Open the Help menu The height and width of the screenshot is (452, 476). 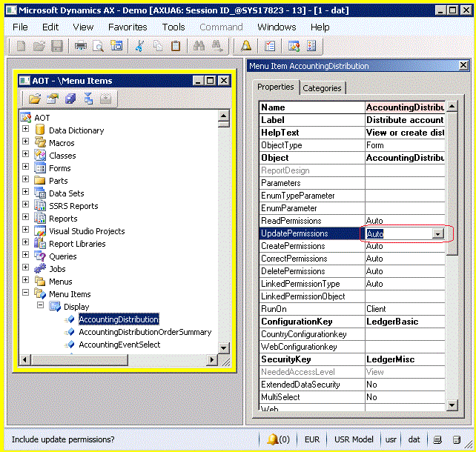point(320,27)
